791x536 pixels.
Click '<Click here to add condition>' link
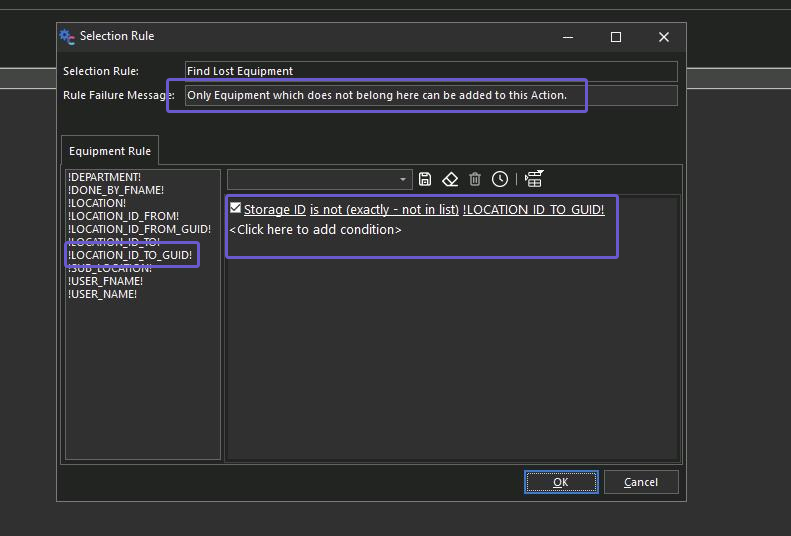click(315, 230)
